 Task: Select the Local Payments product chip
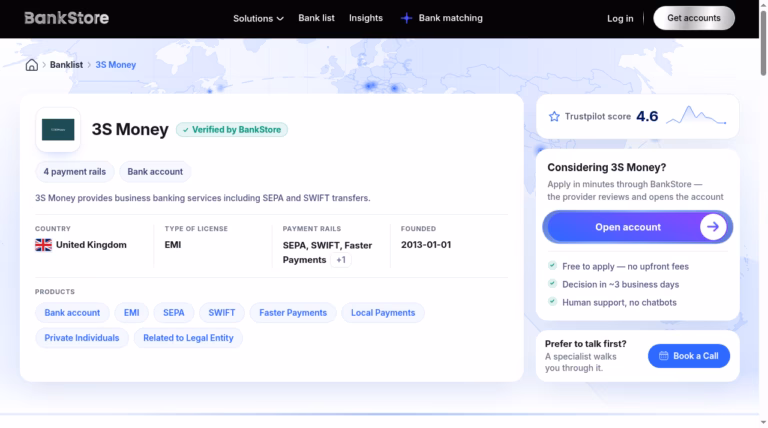click(x=383, y=313)
